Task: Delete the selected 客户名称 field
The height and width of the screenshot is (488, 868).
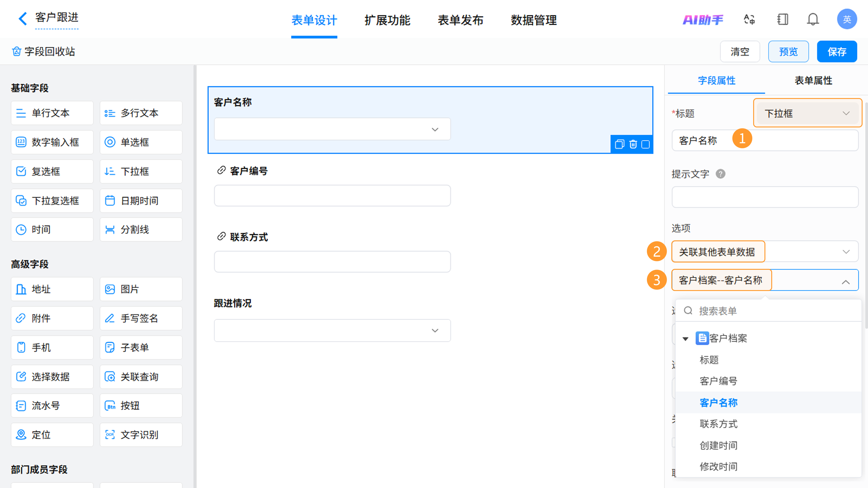Action: point(633,145)
